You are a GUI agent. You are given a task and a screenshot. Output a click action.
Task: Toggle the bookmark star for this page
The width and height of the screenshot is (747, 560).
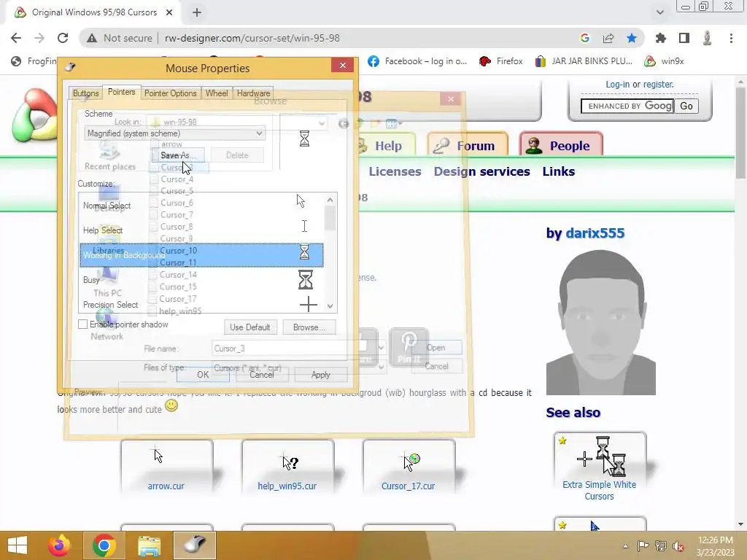(632, 38)
